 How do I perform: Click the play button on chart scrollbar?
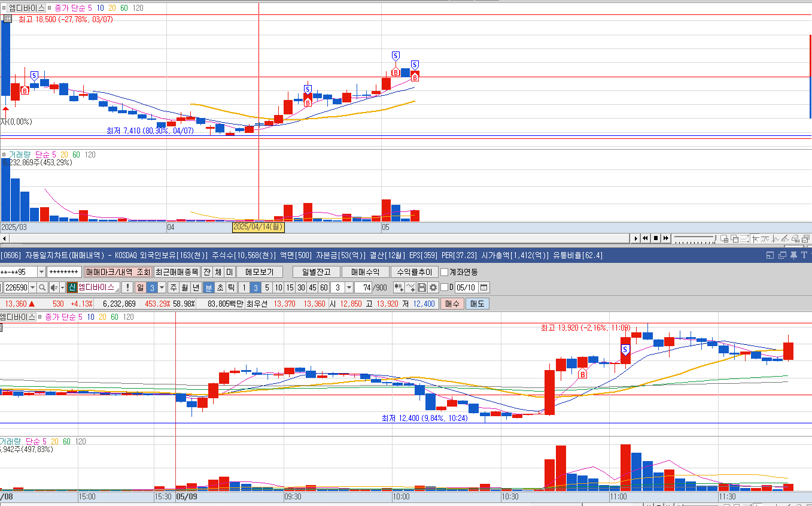(x=635, y=238)
